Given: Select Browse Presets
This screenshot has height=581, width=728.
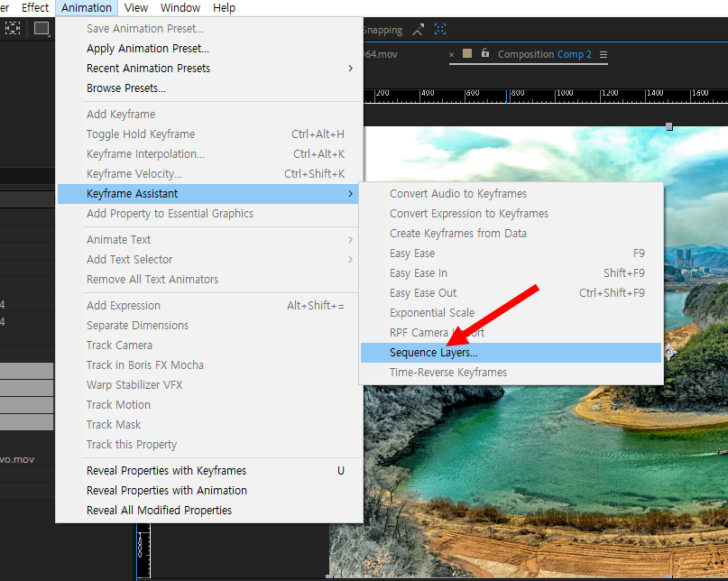Looking at the screenshot, I should tap(209, 88).
